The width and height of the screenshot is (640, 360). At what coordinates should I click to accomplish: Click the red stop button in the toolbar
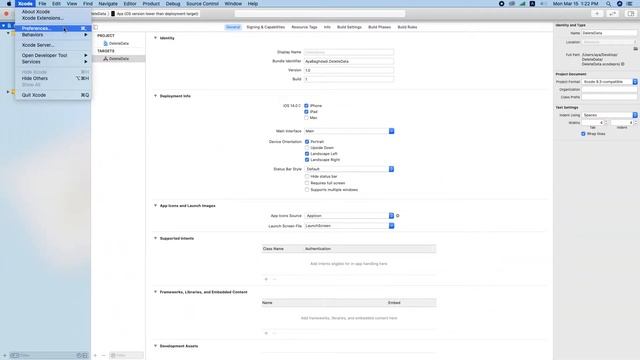click(6, 13)
